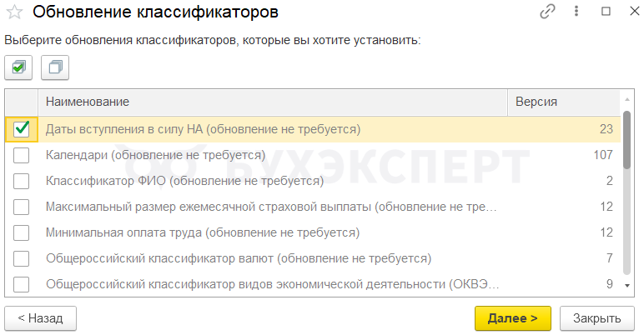Open the three-dots window menu
This screenshot has width=644, height=335.
pyautogui.click(x=576, y=12)
